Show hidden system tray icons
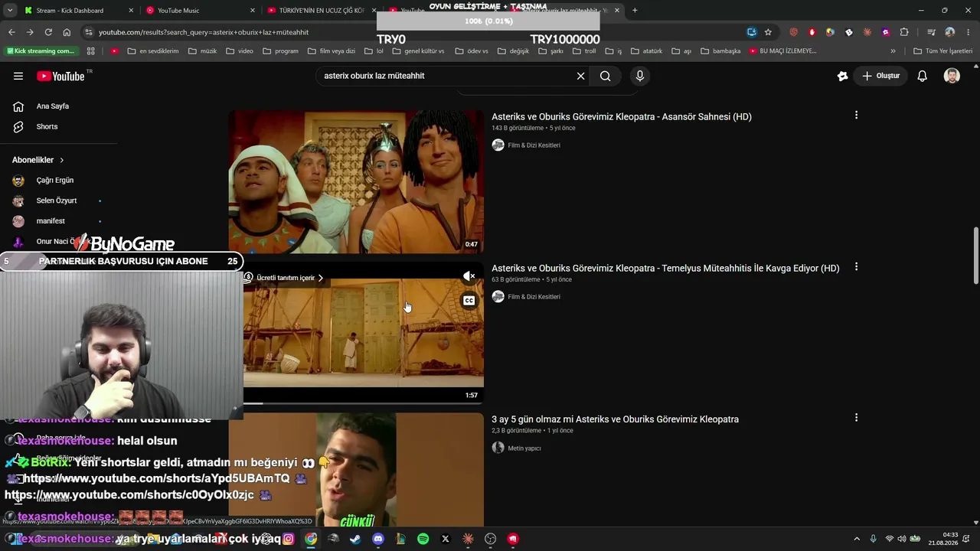980x551 pixels. point(857,539)
